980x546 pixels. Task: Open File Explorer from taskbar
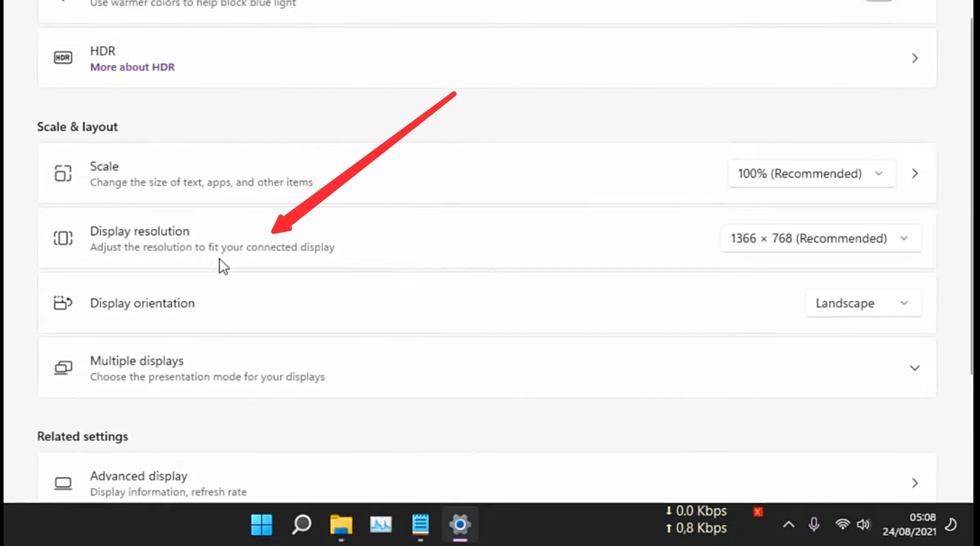tap(341, 525)
